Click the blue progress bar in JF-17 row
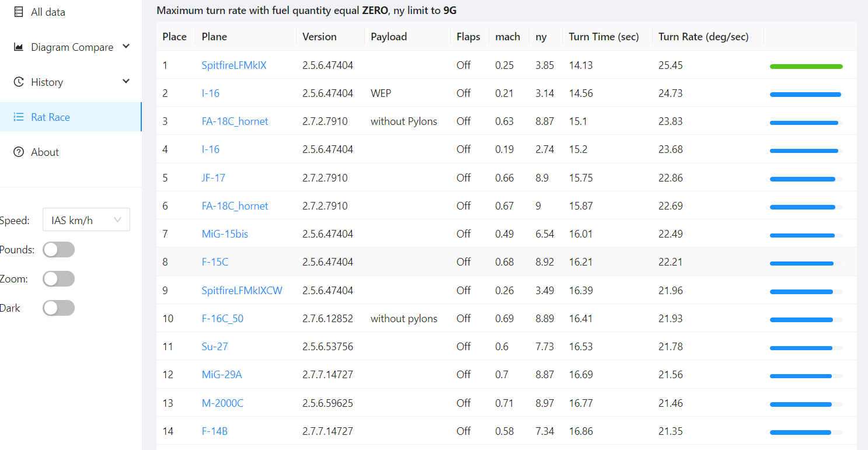The width and height of the screenshot is (868, 450). [803, 179]
